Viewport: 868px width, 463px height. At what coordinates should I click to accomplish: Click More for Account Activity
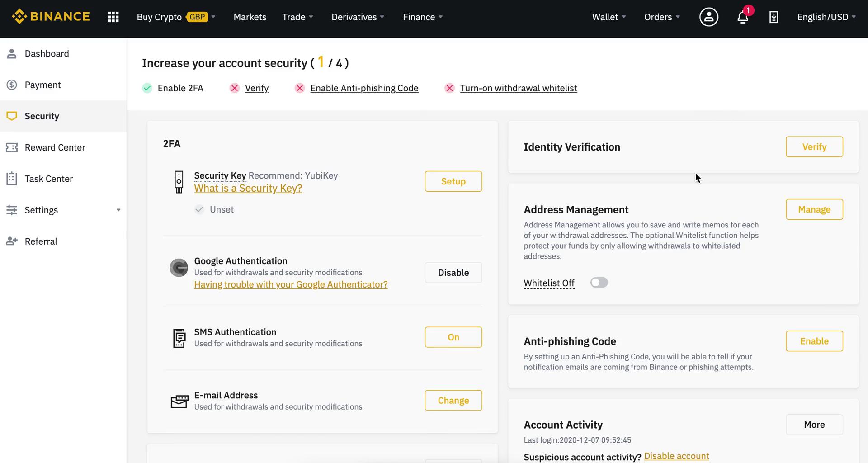814,425
